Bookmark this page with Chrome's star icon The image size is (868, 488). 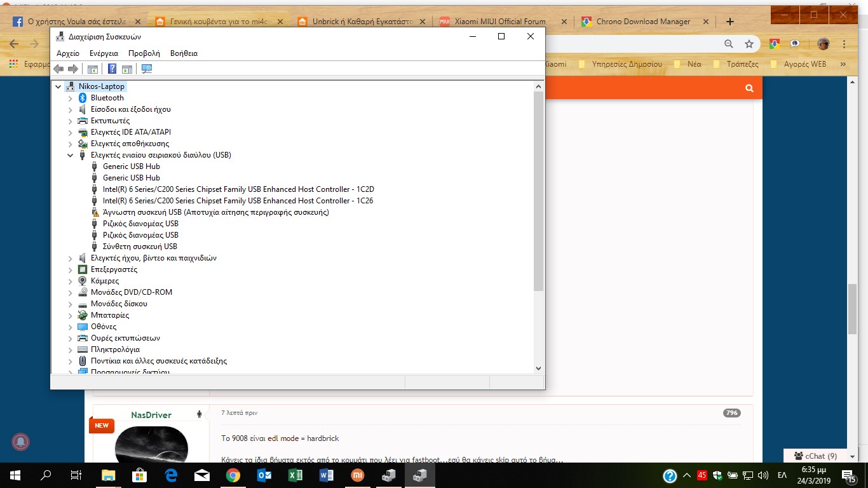[x=749, y=44]
